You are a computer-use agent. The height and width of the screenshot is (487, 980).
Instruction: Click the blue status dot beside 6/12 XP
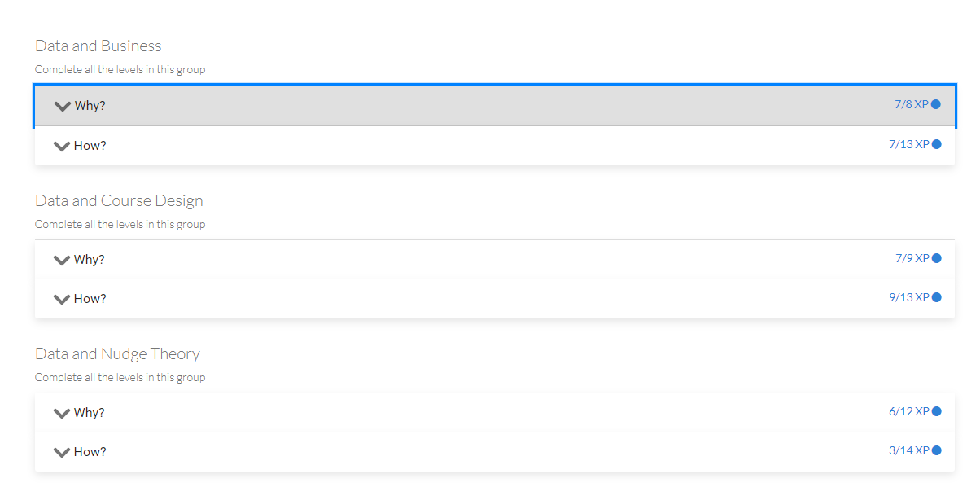click(x=937, y=411)
